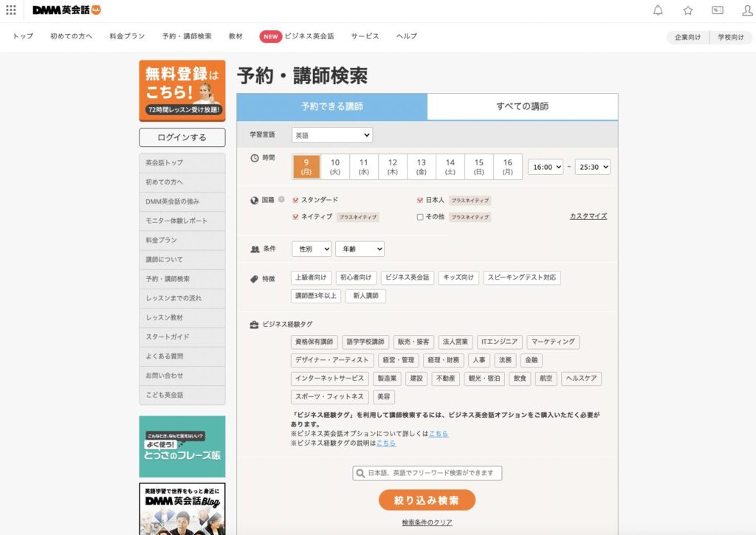Viewport: 756px width, 535px height.
Task: Follow the こちら link for ビジネス経験タグの説明
Action: click(386, 443)
